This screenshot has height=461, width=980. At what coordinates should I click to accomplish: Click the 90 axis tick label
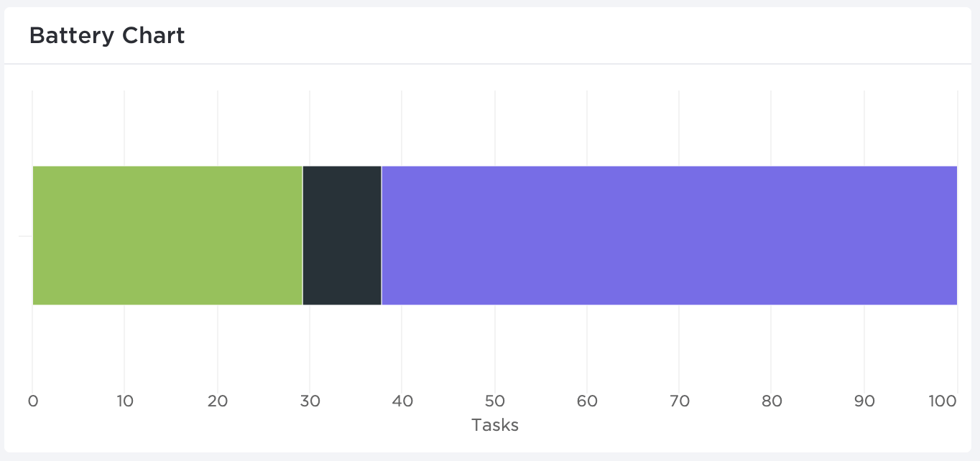[864, 401]
